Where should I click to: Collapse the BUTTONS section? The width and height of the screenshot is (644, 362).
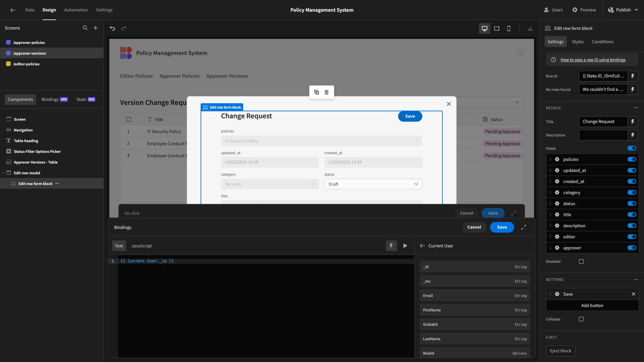coord(635,280)
